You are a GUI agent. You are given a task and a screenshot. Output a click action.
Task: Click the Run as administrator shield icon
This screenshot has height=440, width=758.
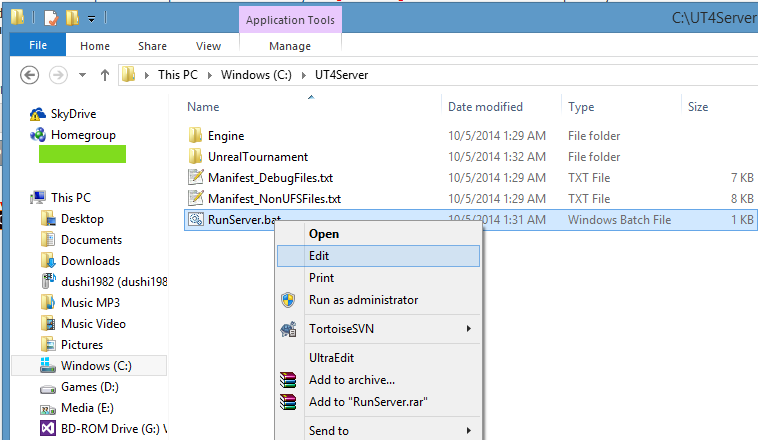[288, 300]
